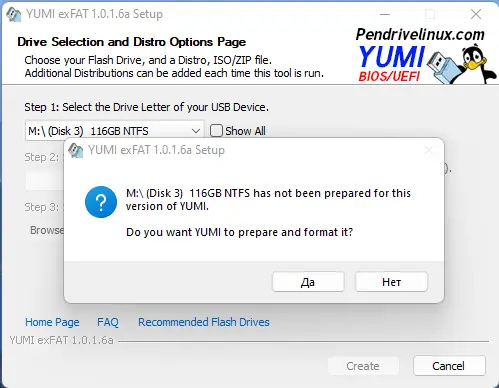Click the YUMI exFAT 1.0.1.6a footer version label
Image resolution: width=499 pixels, height=388 pixels.
coord(62,340)
